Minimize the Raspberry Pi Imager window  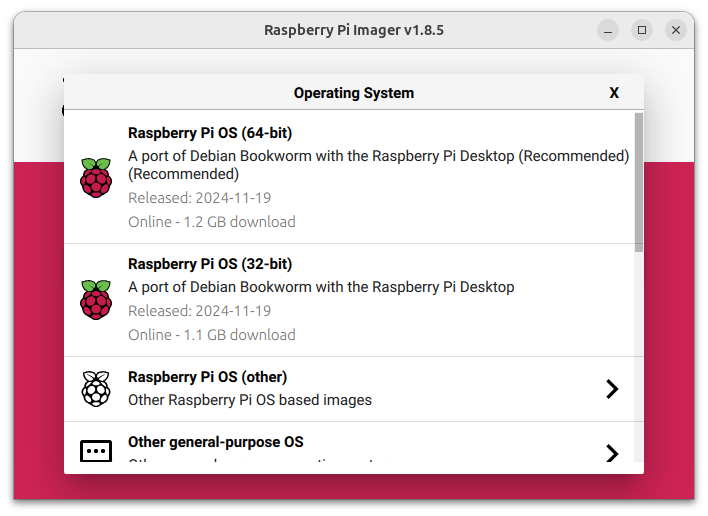[x=608, y=30]
